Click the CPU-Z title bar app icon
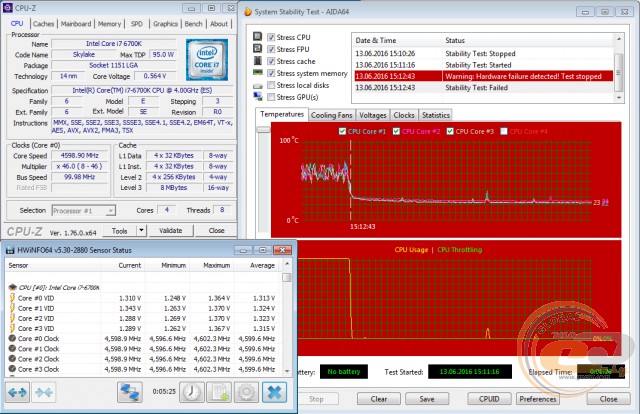Screen dimensions: 640x414 8,7
